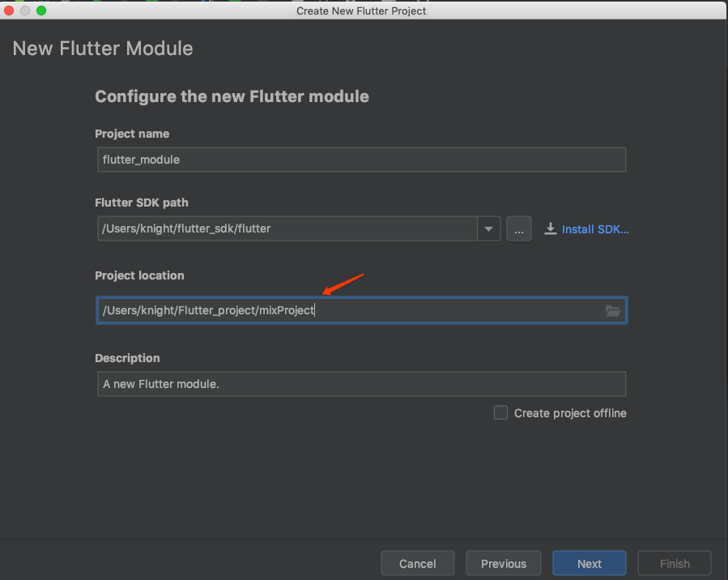Click into the Flutter SDK path text box
The height and width of the screenshot is (580, 728).
[287, 228]
